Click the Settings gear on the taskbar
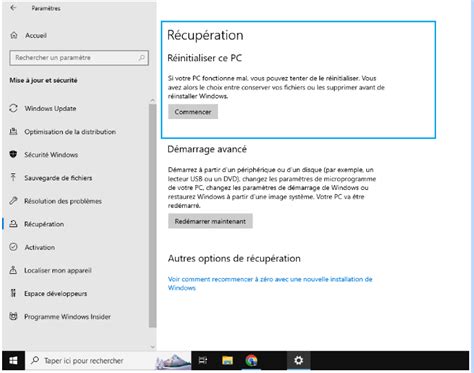This screenshot has height=373, width=474. tap(299, 360)
